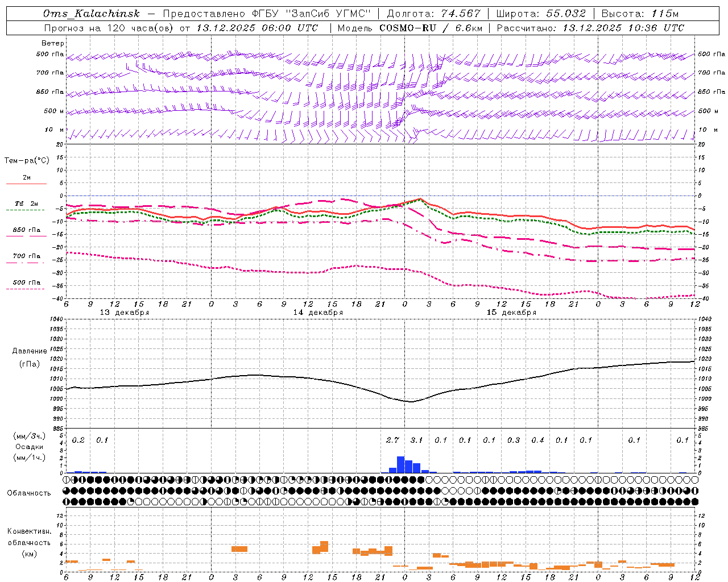
Task: Click the precipitation total 2.7
Action: 392,440
